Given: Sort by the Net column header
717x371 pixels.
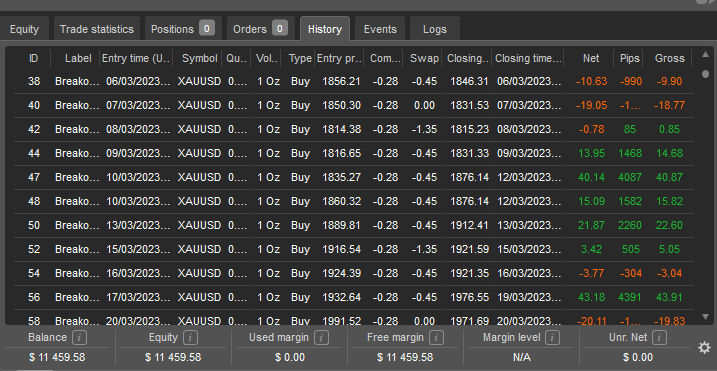Looking at the screenshot, I should click(591, 58).
